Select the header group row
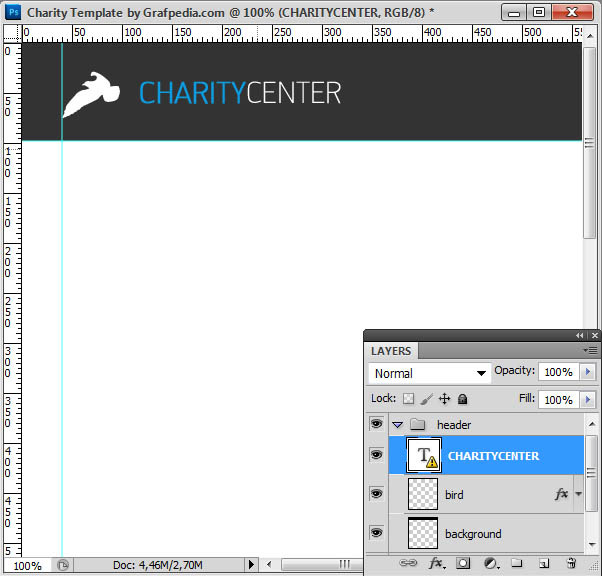The width and height of the screenshot is (602, 576). point(486,424)
